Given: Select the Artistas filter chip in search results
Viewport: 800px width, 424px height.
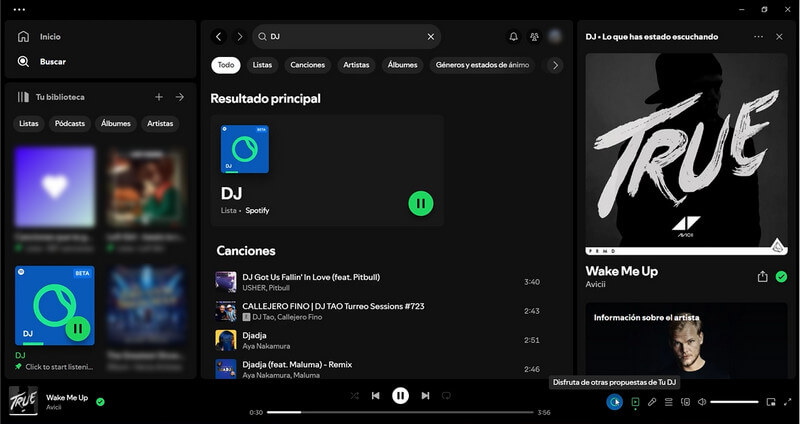Looking at the screenshot, I should 356,65.
